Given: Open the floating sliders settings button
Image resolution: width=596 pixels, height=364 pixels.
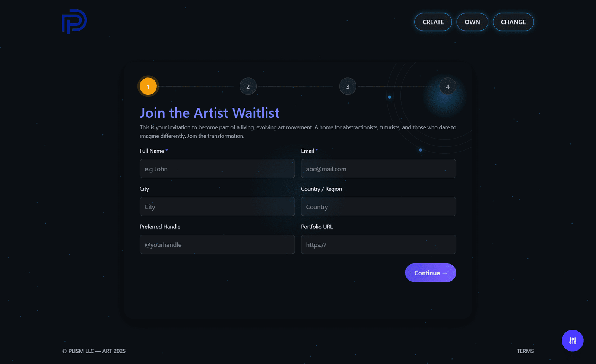Looking at the screenshot, I should tap(573, 341).
